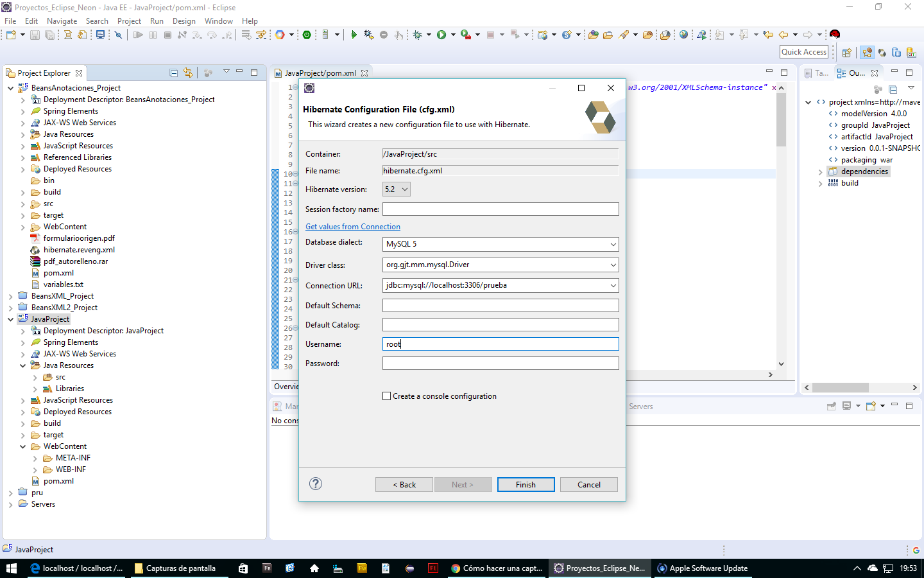This screenshot has height=578, width=924.
Task: Click the Outline panel horizontal scrollbar
Action: [840, 387]
